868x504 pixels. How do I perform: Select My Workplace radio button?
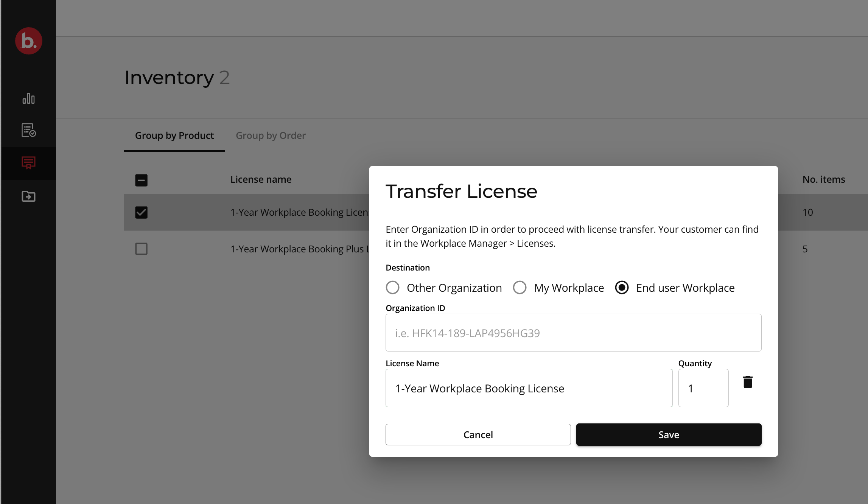click(x=520, y=288)
